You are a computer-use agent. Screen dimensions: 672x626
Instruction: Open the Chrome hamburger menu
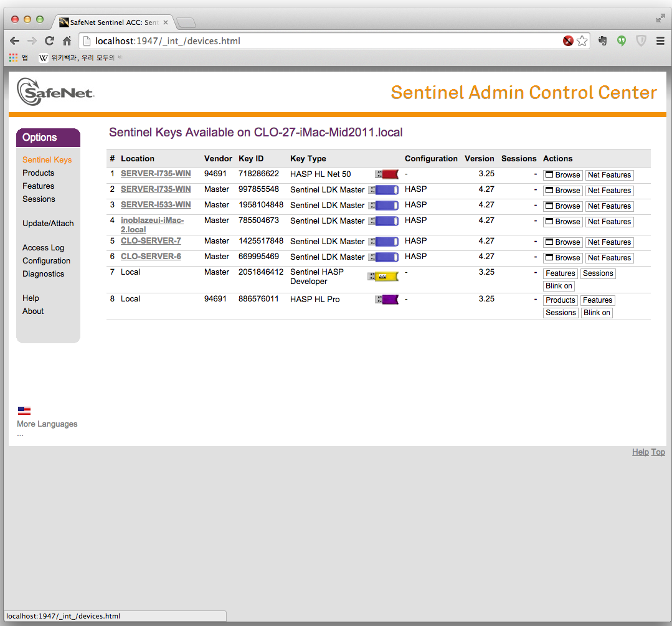click(660, 41)
